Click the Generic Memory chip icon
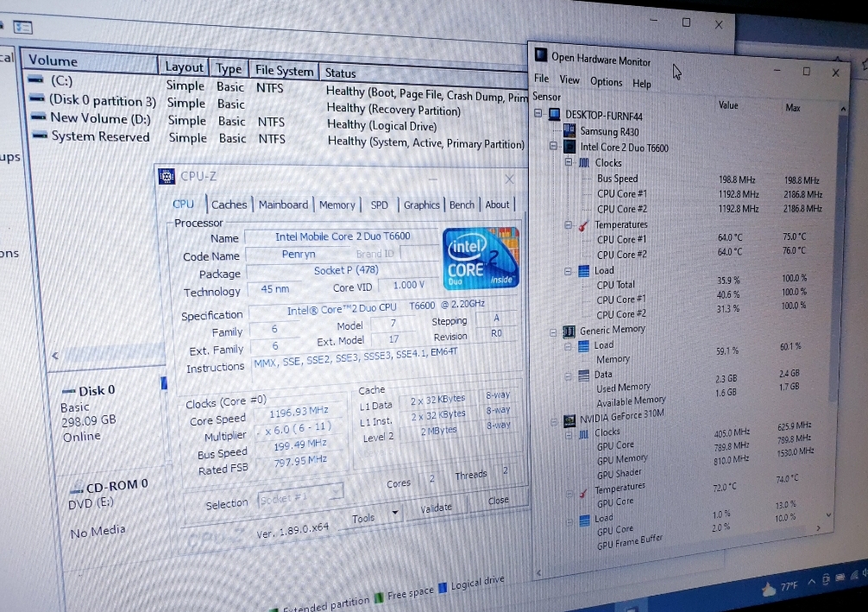868x612 pixels. point(569,331)
